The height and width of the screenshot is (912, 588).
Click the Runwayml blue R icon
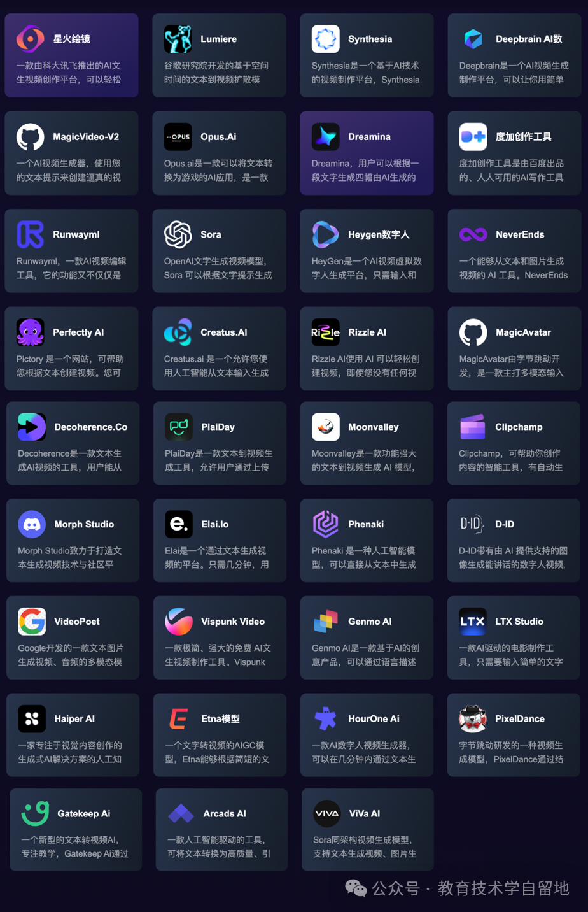pos(30,234)
